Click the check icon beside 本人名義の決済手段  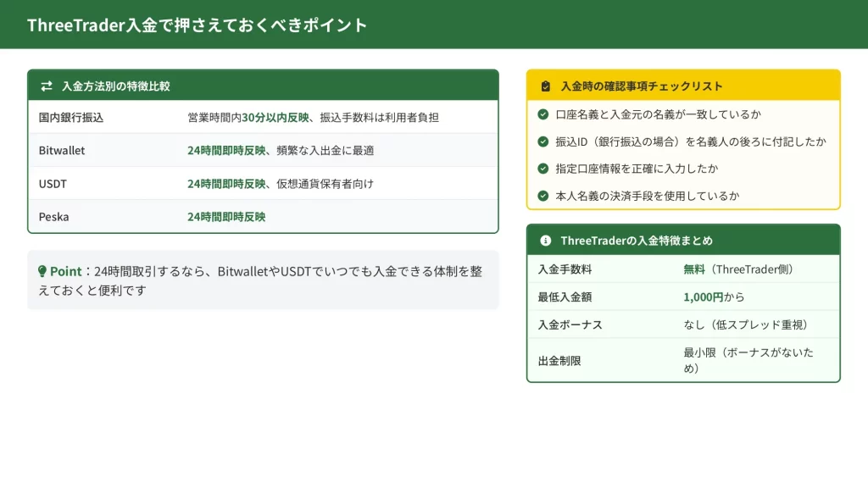pyautogui.click(x=543, y=196)
